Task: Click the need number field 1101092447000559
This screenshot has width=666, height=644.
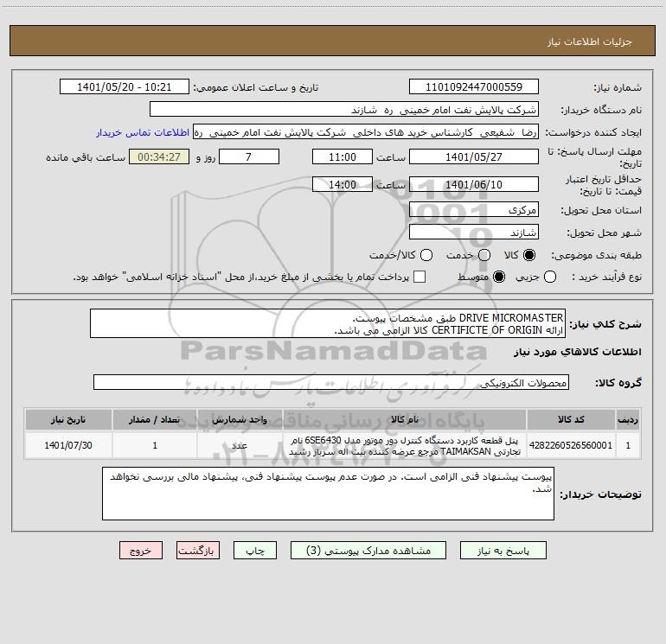Action: tap(474, 86)
